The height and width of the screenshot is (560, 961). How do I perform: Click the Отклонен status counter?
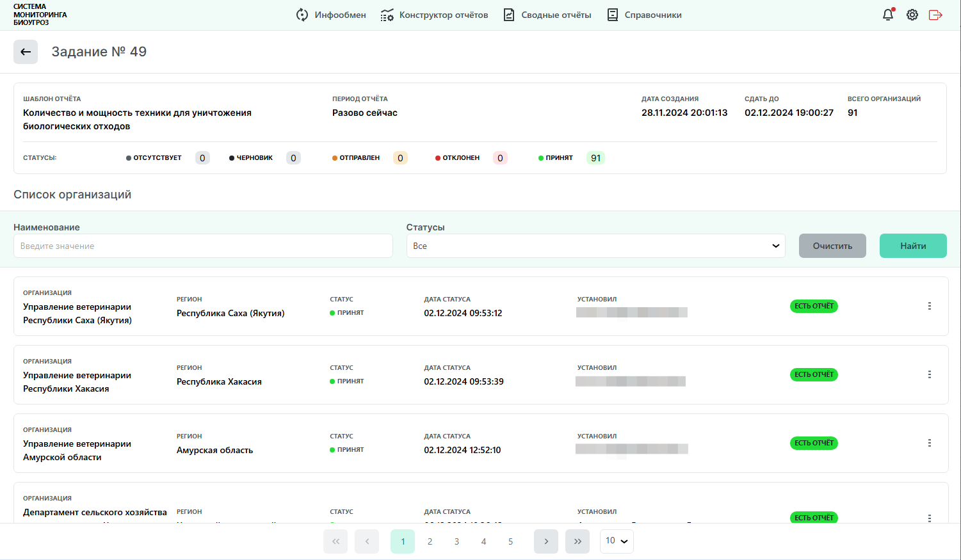(500, 158)
